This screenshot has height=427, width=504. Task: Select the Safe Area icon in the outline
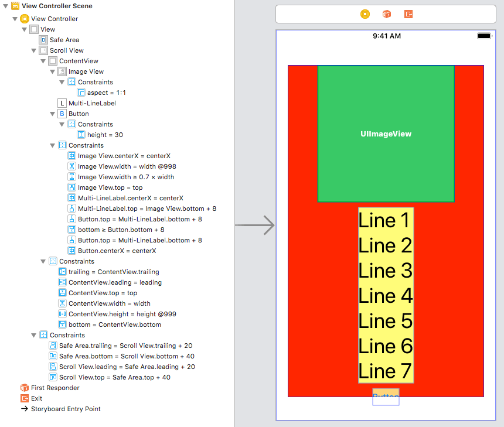point(43,40)
